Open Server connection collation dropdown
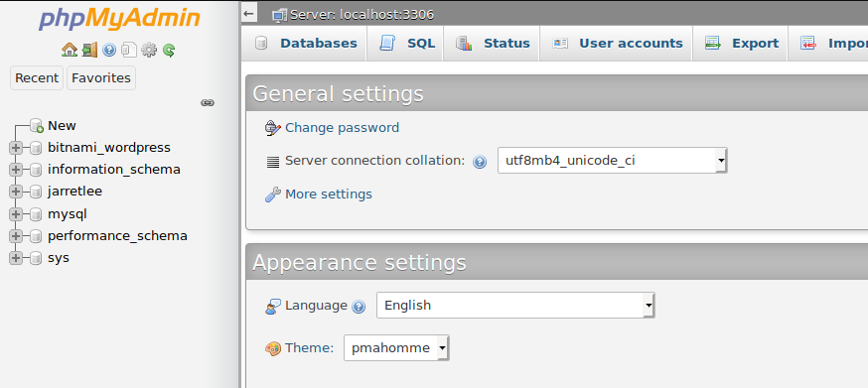This screenshot has width=868, height=388. (x=612, y=161)
